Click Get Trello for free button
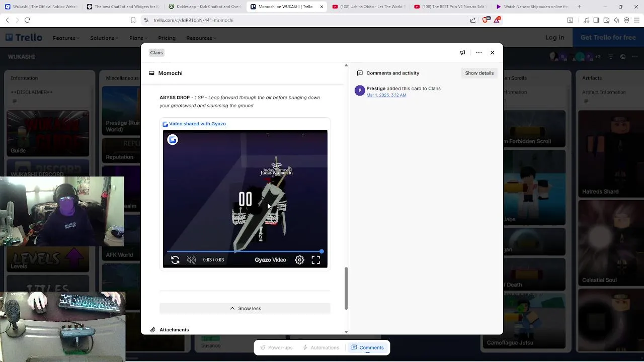This screenshot has height=362, width=644. click(608, 37)
